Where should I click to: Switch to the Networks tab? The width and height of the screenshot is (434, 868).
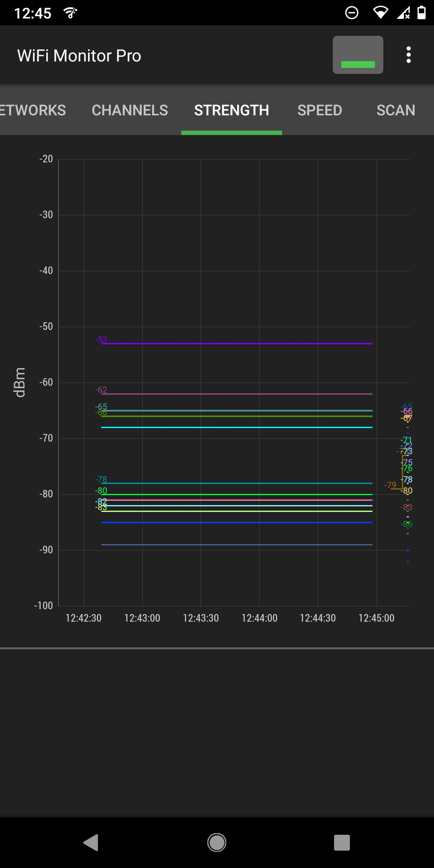click(32, 110)
